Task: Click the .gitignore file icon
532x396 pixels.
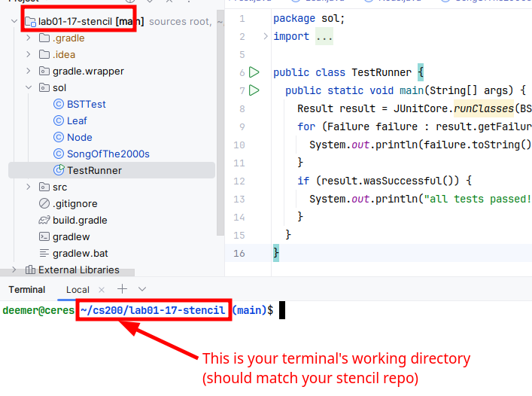Action: [44, 203]
